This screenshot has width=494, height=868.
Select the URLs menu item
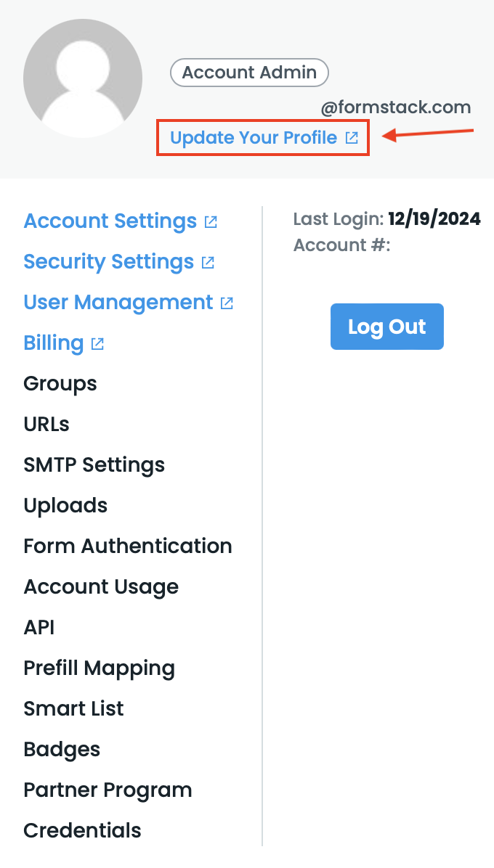(x=46, y=424)
